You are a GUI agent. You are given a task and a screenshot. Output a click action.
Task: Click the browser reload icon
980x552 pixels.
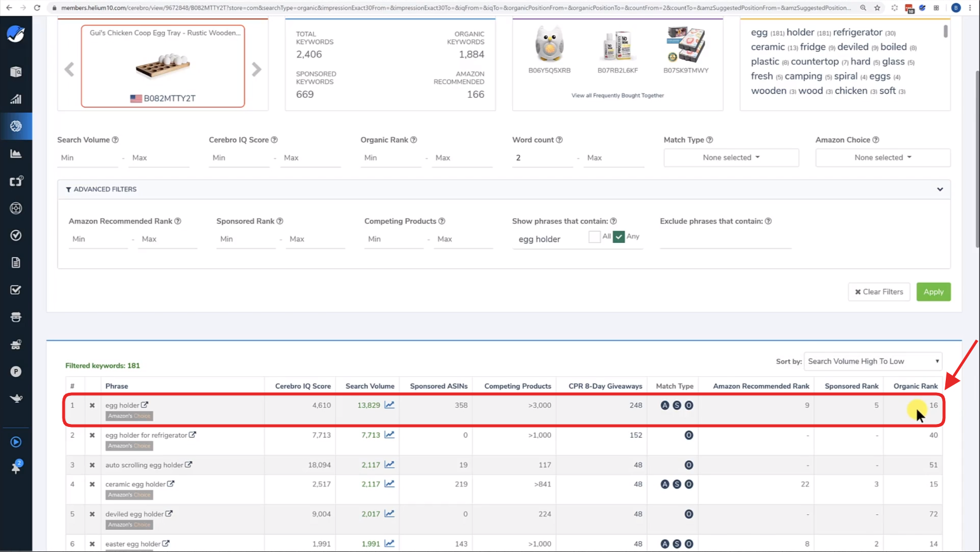37,8
